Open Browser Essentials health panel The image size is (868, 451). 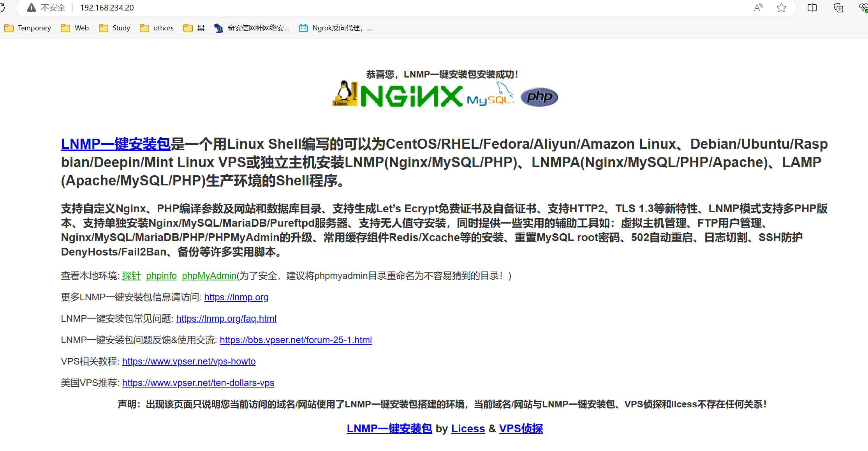point(862,7)
